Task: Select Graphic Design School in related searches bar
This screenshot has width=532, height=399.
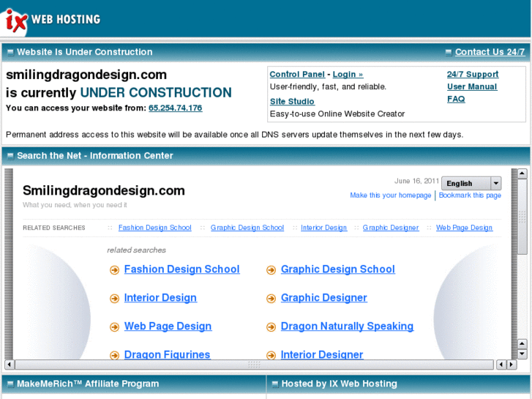Action: 247,228
